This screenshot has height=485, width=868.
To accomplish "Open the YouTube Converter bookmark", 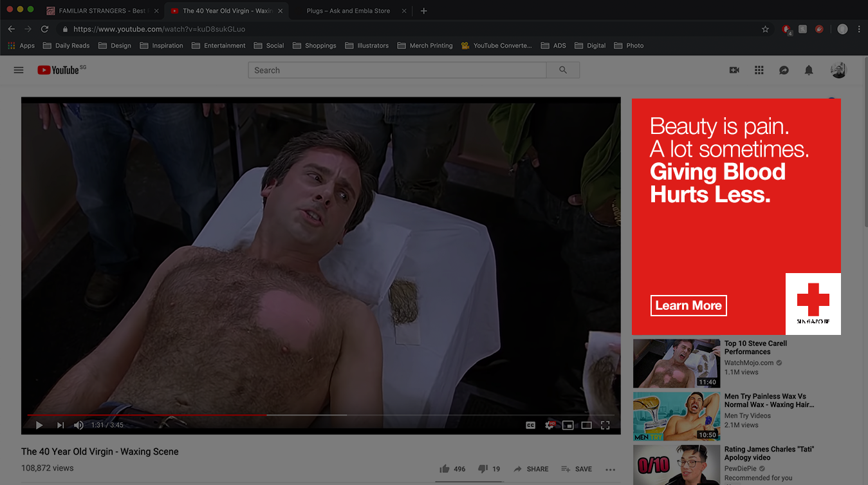I will click(x=497, y=46).
